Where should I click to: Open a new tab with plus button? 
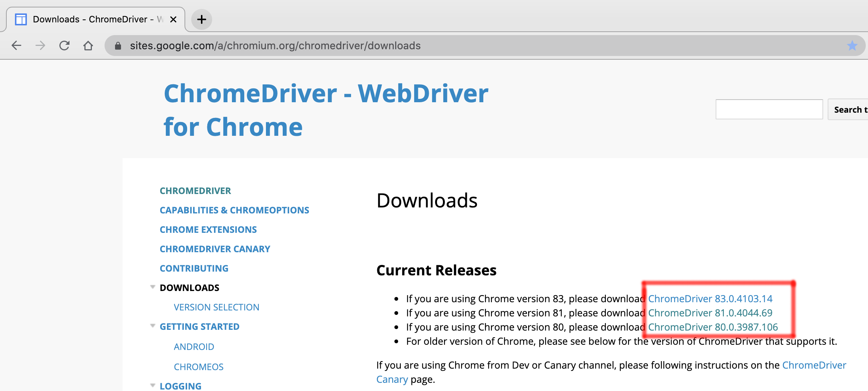pos(202,19)
